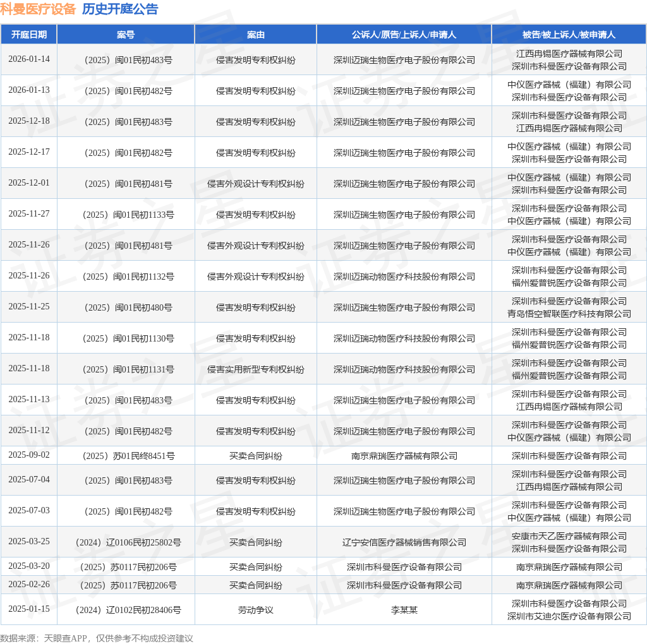Select case number (2024)辽0102民初28406号
This screenshot has height=644, width=647.
(128, 610)
